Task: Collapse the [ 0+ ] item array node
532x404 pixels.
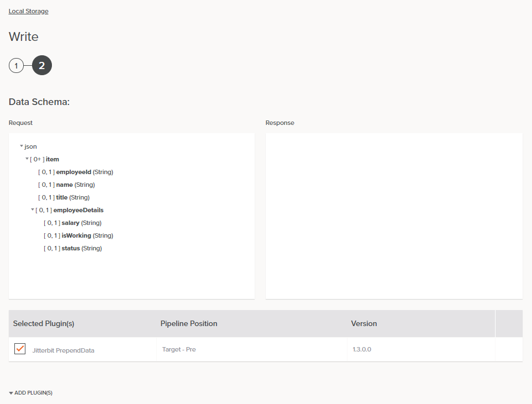Action: click(27, 159)
